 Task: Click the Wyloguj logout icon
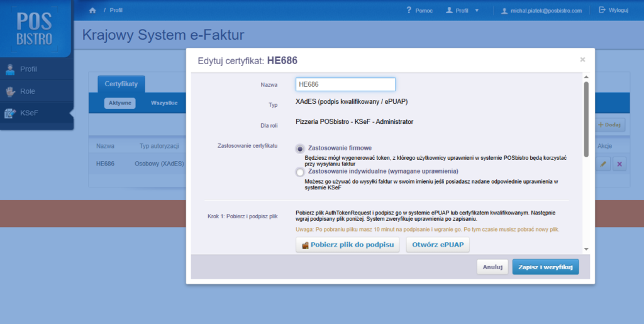point(602,10)
